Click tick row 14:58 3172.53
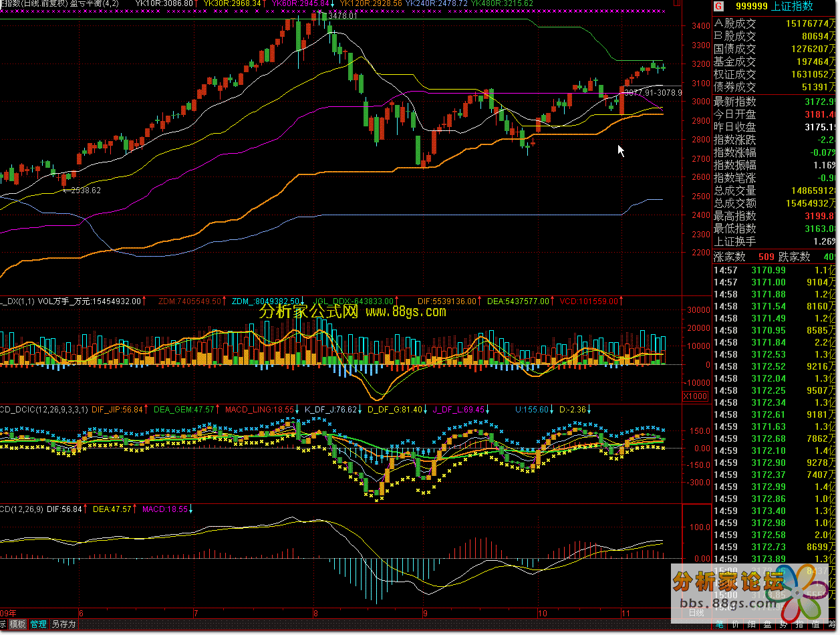Image resolution: width=840 pixels, height=635 pixels. [x=775, y=354]
